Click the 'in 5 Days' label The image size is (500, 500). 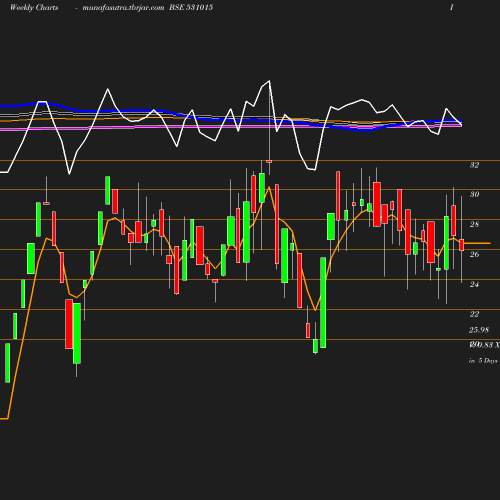point(483,361)
